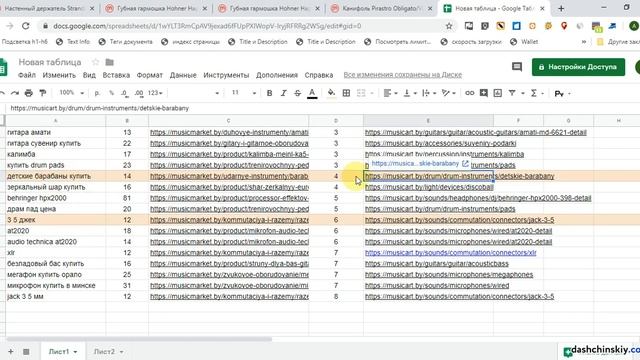This screenshot has width=640, height=360.
Task: Decrease decimal places
Action: 124,93
